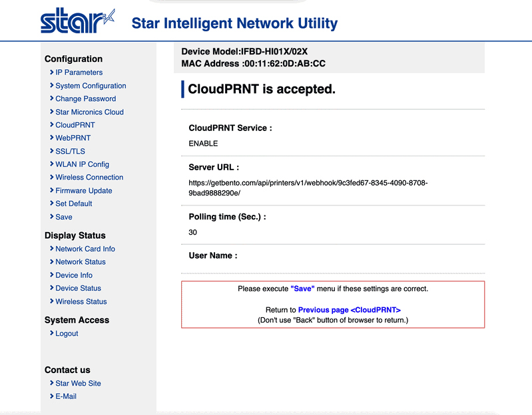Viewport: 532px width, 415px height.
Task: View Device Info page
Action: click(x=74, y=275)
